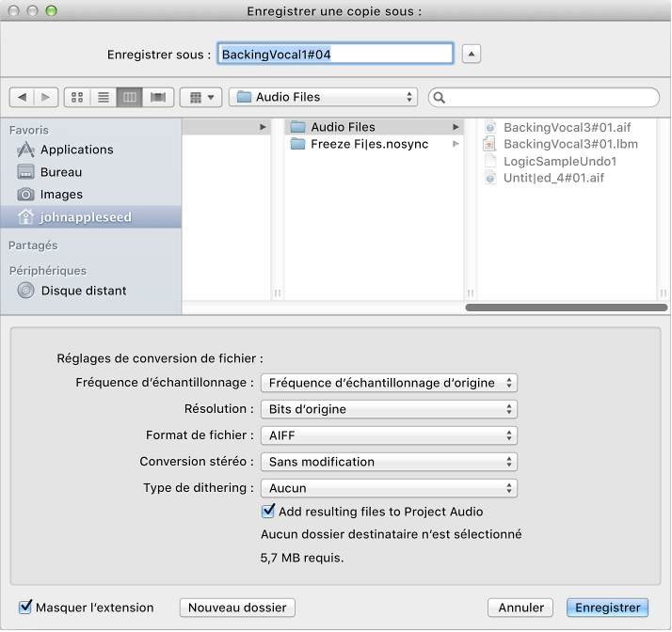The height and width of the screenshot is (632, 672).
Task: Click the arrow beside Audio Files row
Action: (456, 127)
